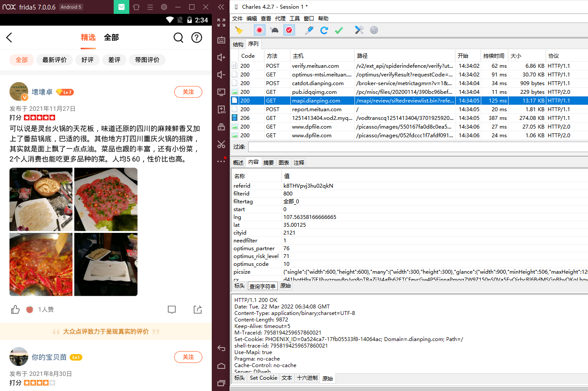This screenshot has width=588, height=391.
Task: Select the 好评 filter chip
Action: pyautogui.click(x=88, y=60)
